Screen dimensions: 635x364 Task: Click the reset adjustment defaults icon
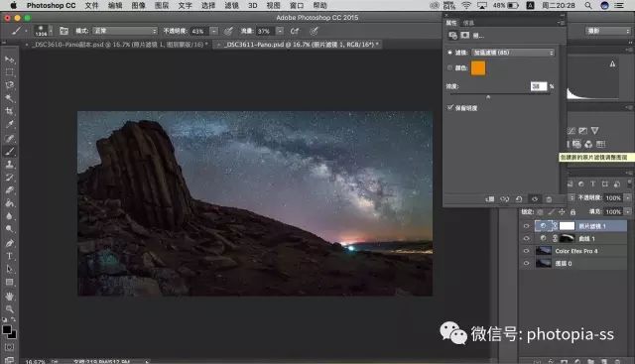point(519,198)
